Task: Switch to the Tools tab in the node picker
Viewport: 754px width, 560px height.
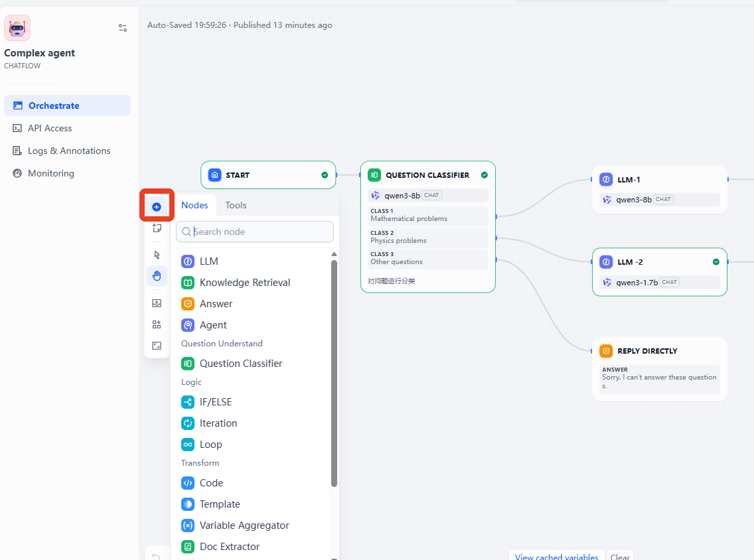Action: (x=236, y=205)
